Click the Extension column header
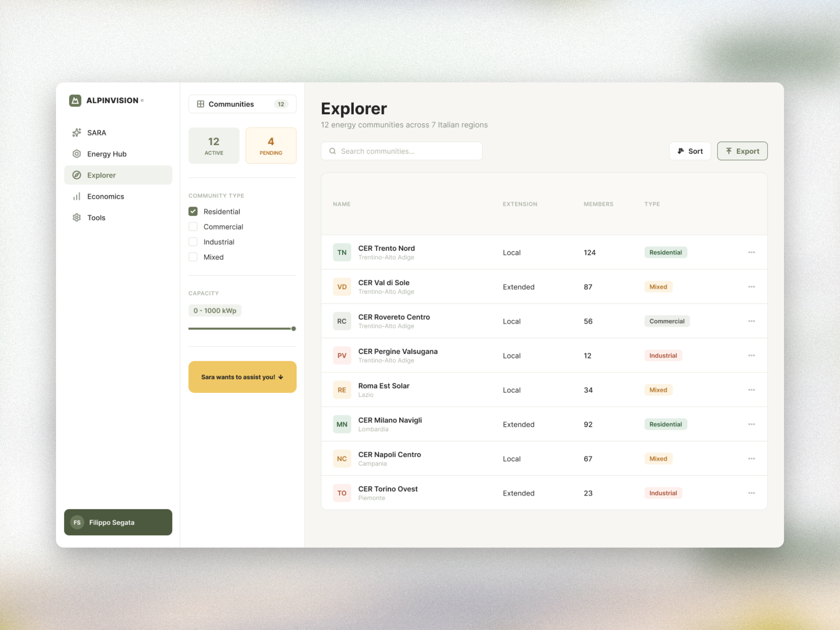The image size is (840, 630). coord(520,204)
